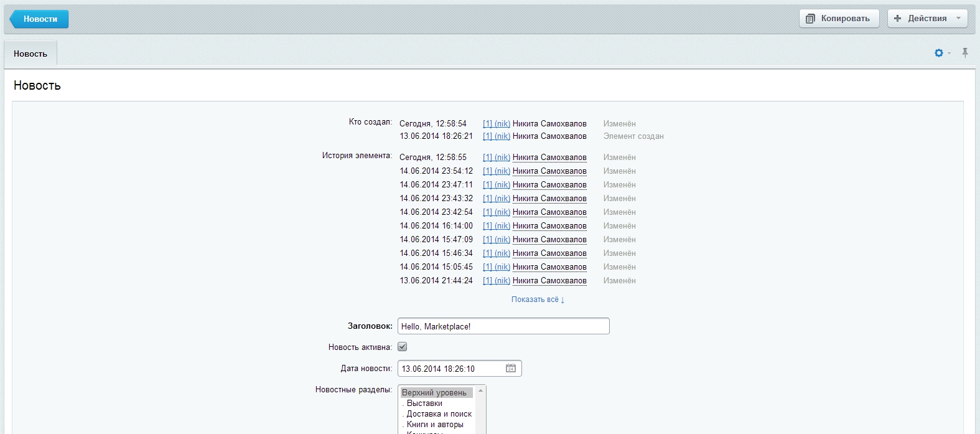The image size is (980, 434).
Task: Click the plus icon on the Действия button
Action: coord(897,19)
